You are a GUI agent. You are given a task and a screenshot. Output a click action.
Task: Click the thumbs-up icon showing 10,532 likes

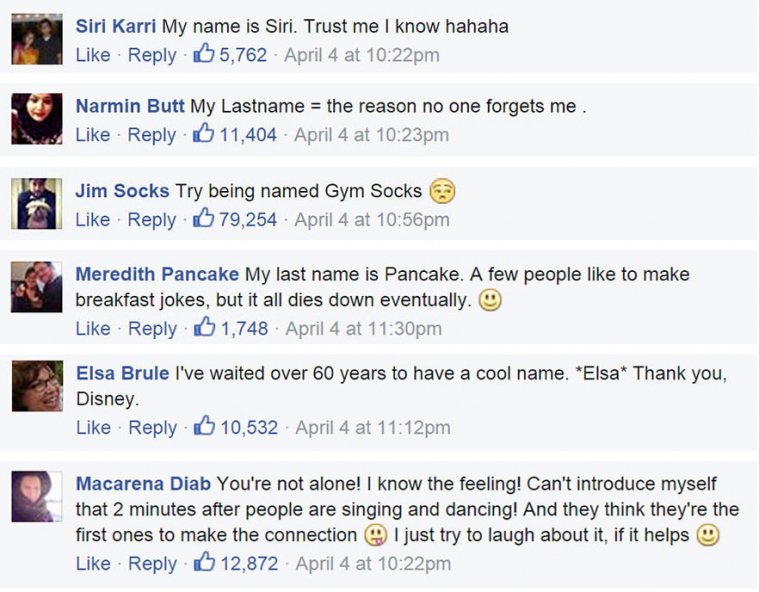204,427
